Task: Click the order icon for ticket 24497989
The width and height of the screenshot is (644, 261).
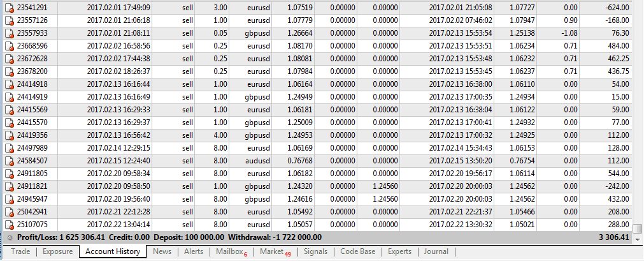Action: (x=9, y=148)
